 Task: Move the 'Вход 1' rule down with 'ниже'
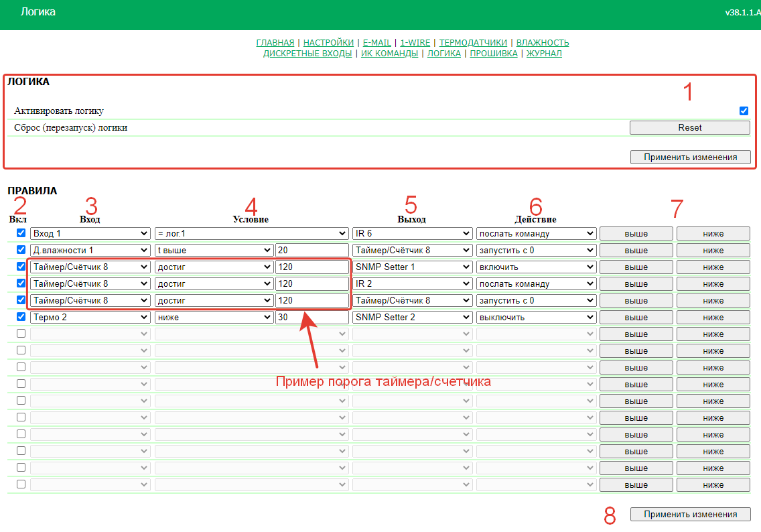713,233
